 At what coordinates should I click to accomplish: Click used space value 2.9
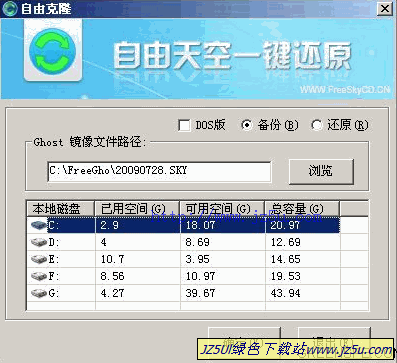109,225
